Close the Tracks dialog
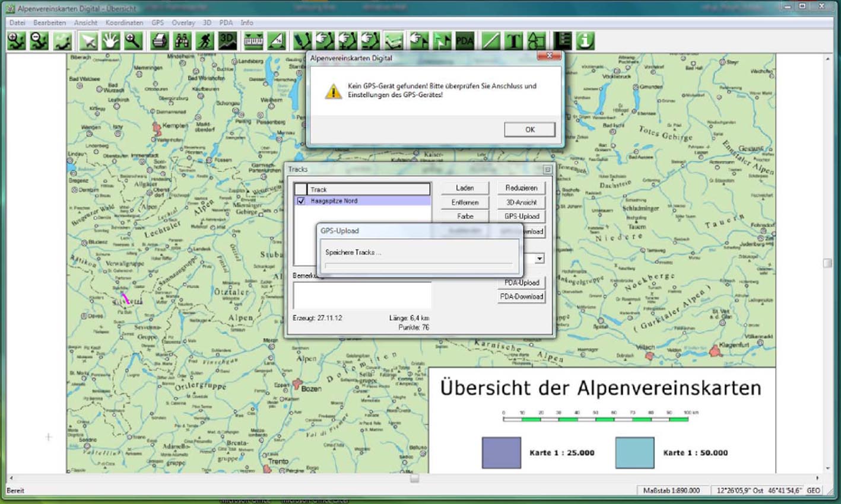841x504 pixels. [x=547, y=170]
